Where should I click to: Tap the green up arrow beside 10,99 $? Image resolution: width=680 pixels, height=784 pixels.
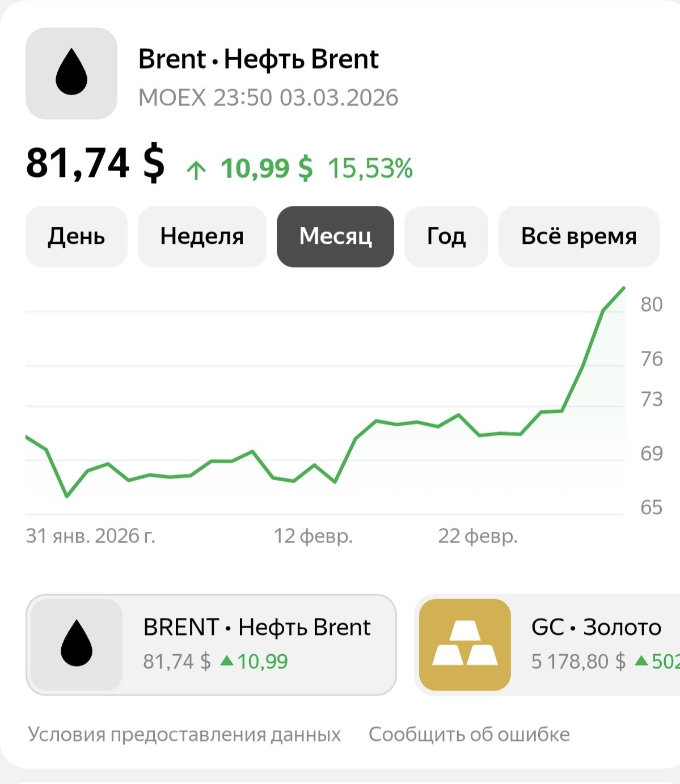click(x=196, y=169)
